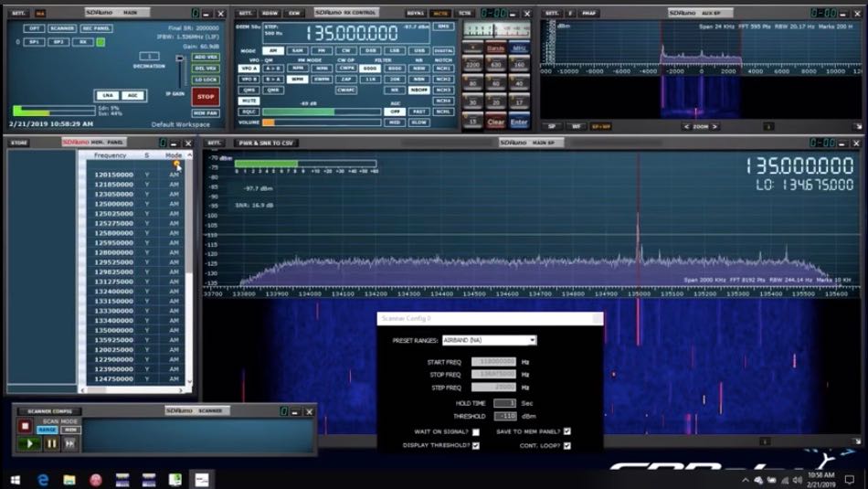Open Microsoft Edge from the taskbar
868x489 pixels.
click(x=43, y=480)
